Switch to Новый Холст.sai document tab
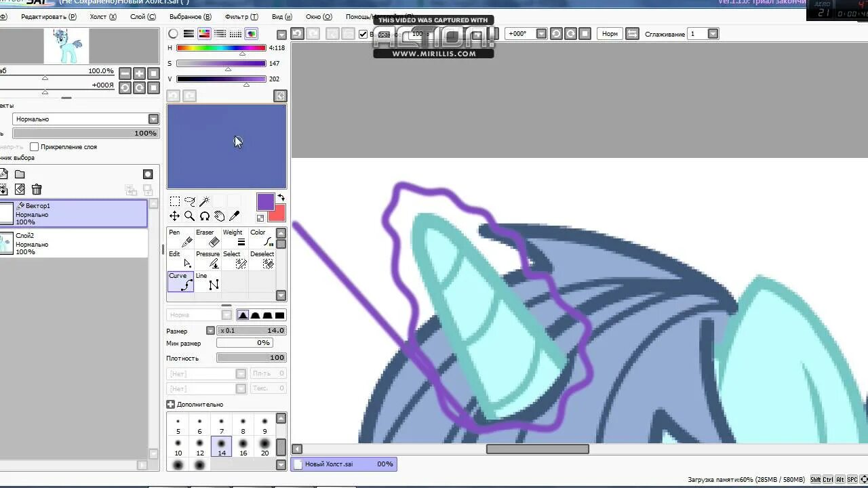868x488 pixels. tap(344, 464)
